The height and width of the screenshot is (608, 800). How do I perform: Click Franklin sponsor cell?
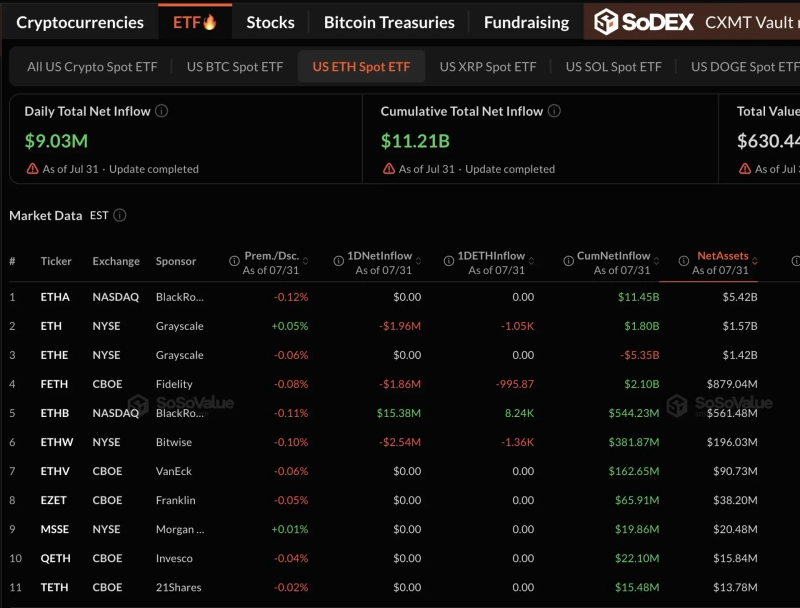(176, 500)
